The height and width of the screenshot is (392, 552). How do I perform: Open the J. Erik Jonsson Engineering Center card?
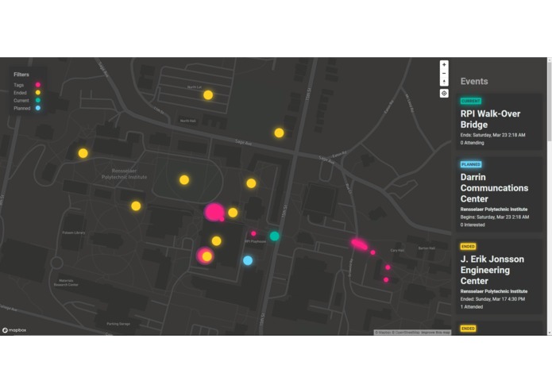499,276
